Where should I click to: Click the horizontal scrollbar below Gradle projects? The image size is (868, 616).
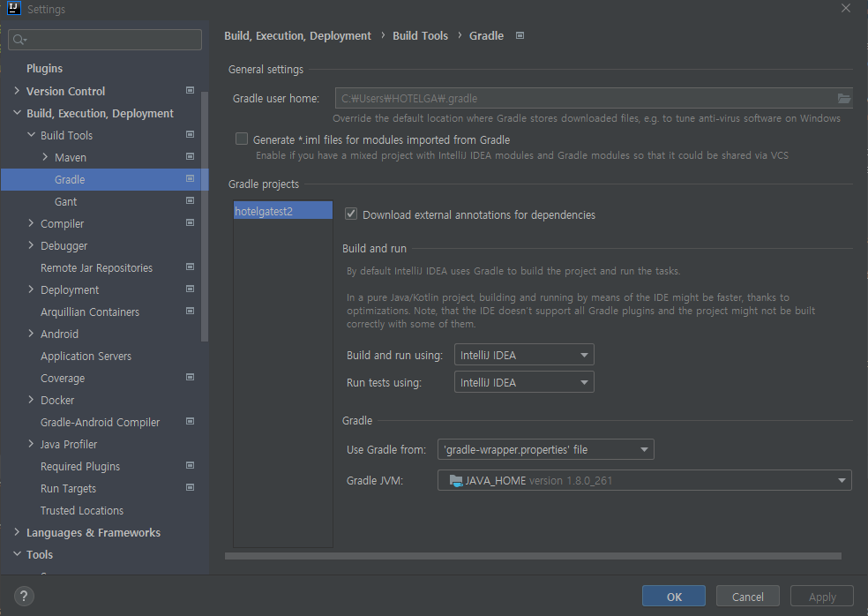pyautogui.click(x=533, y=556)
